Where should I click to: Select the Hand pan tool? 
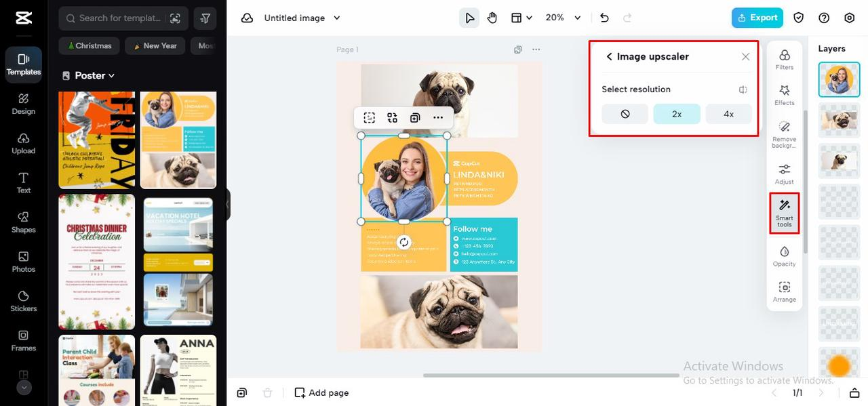[492, 18]
